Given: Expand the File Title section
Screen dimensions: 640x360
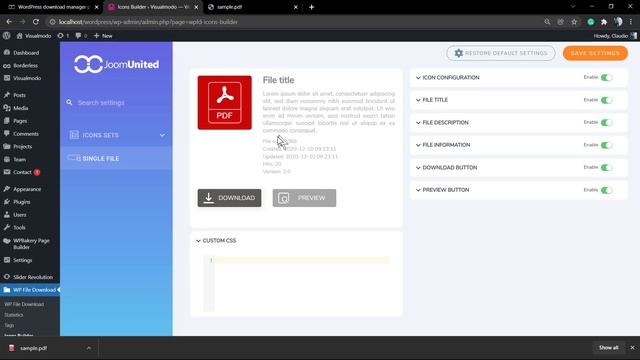Looking at the screenshot, I should [432, 100].
